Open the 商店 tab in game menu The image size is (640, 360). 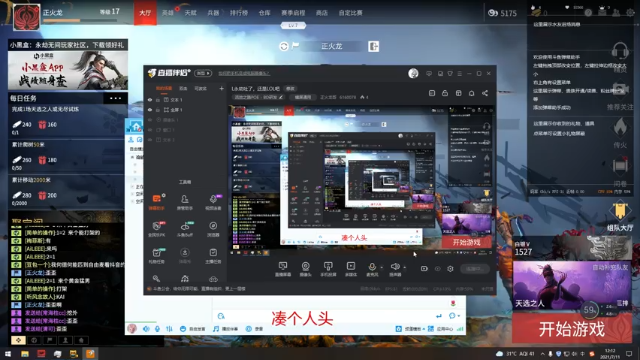pyautogui.click(x=322, y=13)
